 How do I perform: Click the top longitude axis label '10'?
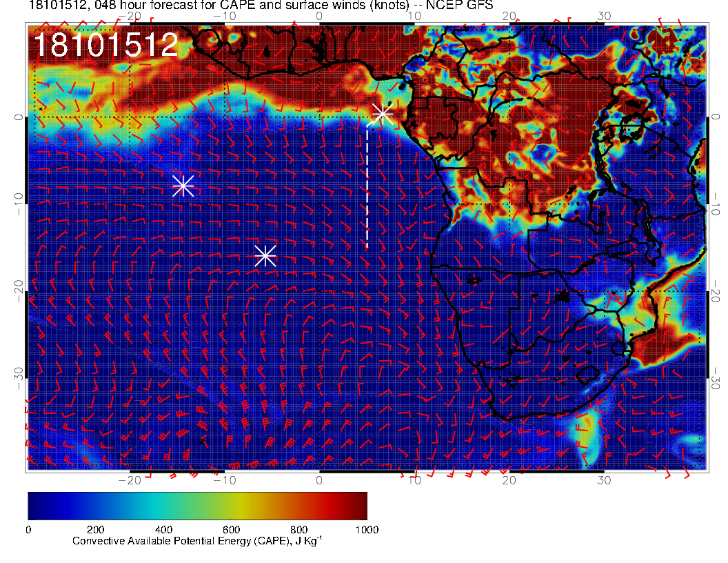point(414,17)
